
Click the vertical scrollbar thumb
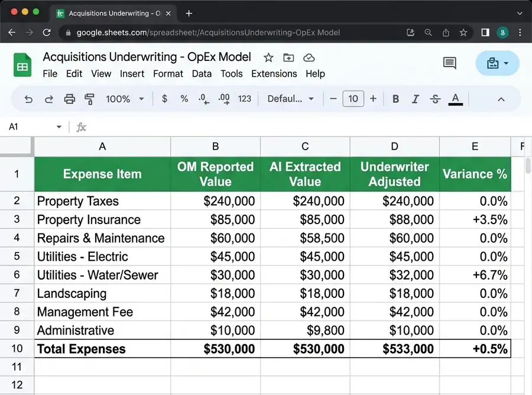pyautogui.click(x=528, y=166)
